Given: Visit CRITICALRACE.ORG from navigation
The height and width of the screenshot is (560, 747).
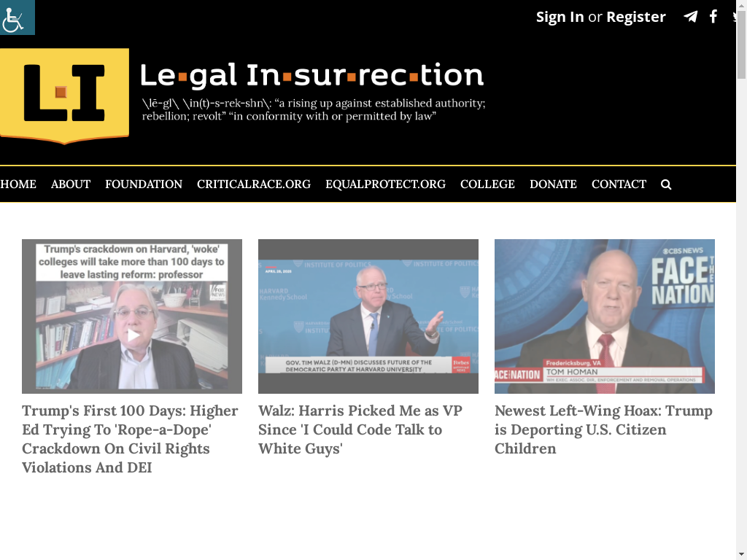Looking at the screenshot, I should pyautogui.click(x=253, y=184).
